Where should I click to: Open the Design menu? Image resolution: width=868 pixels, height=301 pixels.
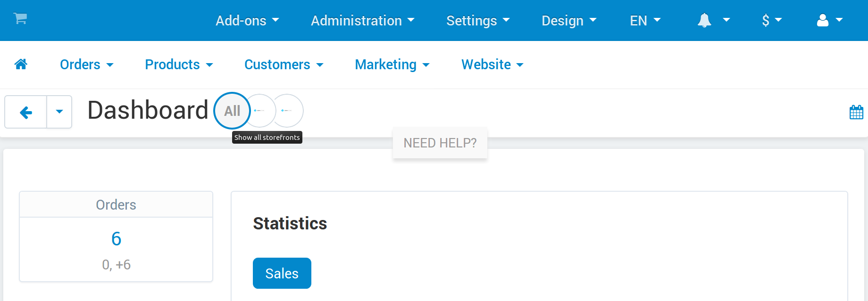(x=569, y=21)
